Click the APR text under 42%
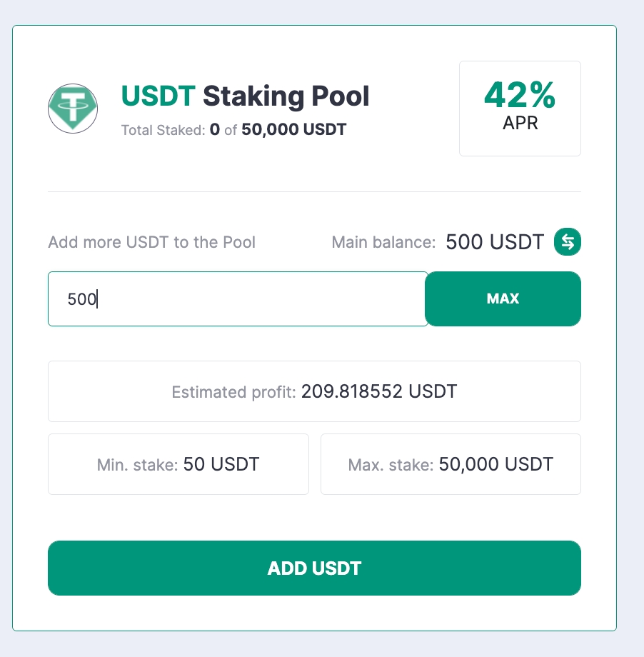Viewport: 644px width, 657px height. (x=520, y=124)
